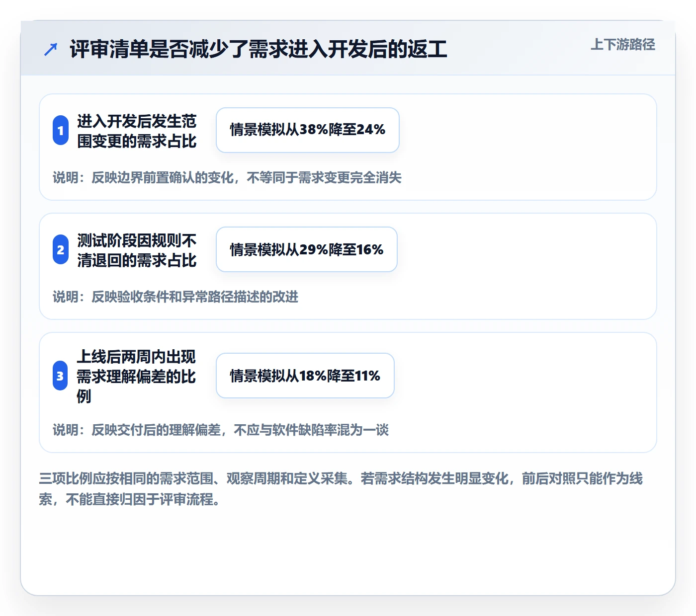The image size is (696, 616).
Task: Click the 情景模拟从38%降至24% value pill
Action: point(308,130)
